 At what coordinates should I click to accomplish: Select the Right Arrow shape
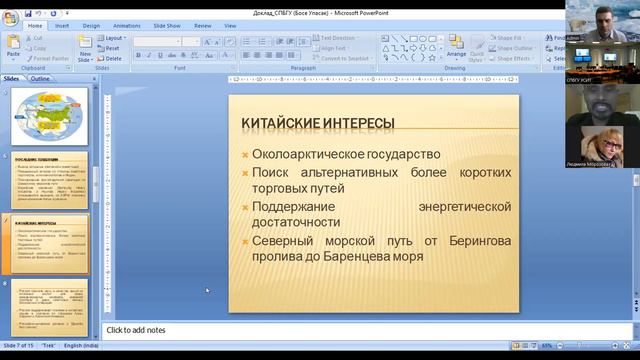(413, 48)
